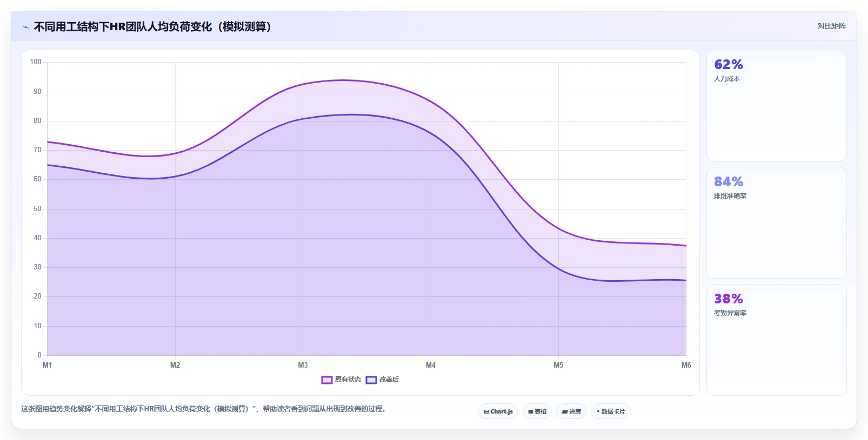Screen dimensions: 868x440
Task: Click the chart description text below the chart
Action: pos(204,409)
